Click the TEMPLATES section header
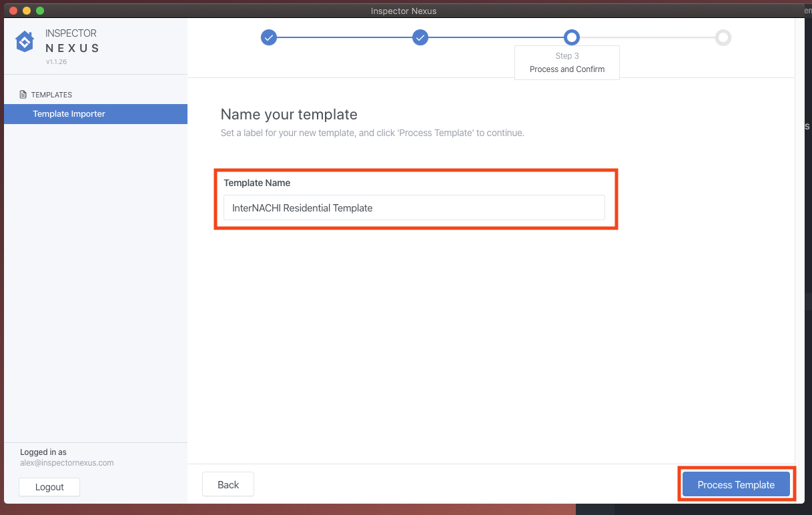This screenshot has width=812, height=515. click(51, 95)
